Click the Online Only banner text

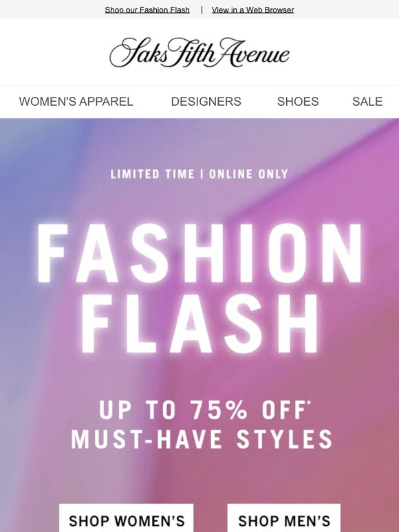pos(248,174)
